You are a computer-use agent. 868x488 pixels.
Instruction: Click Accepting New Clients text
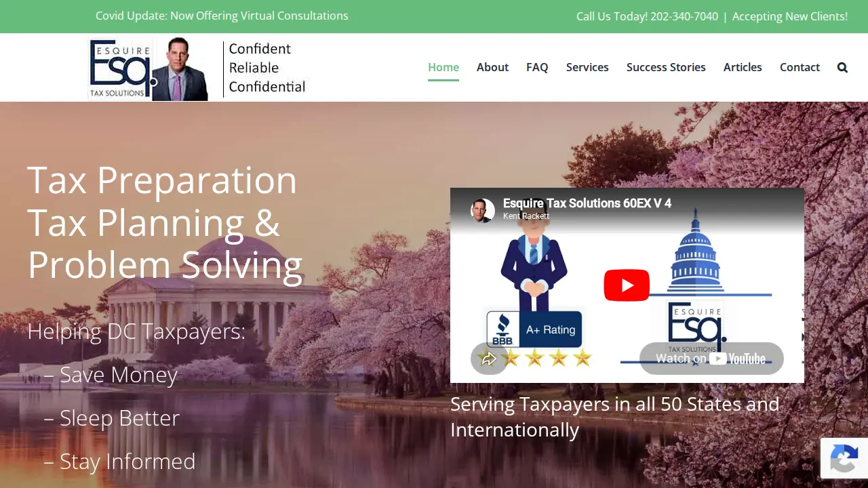(790, 16)
